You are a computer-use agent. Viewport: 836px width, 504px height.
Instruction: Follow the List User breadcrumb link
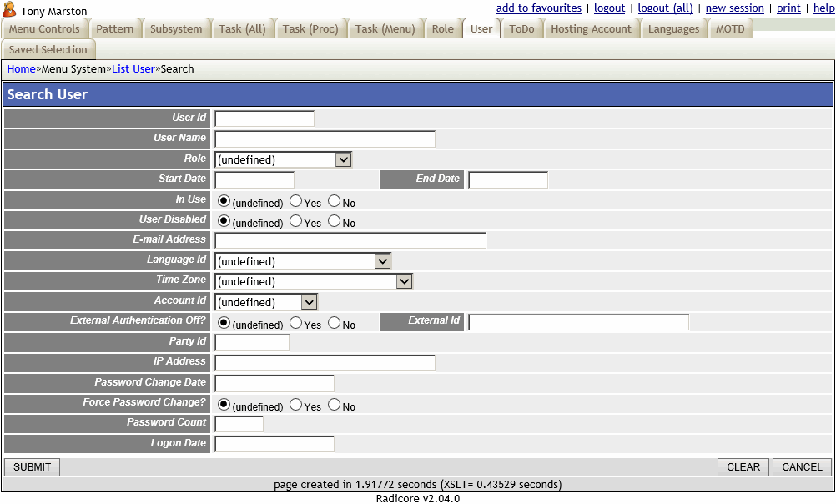(133, 68)
